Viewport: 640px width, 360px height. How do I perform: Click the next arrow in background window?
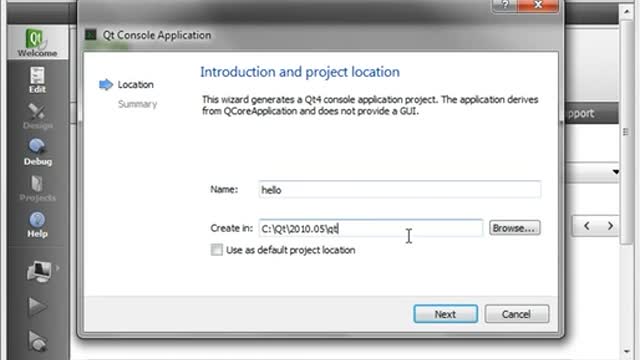610,226
